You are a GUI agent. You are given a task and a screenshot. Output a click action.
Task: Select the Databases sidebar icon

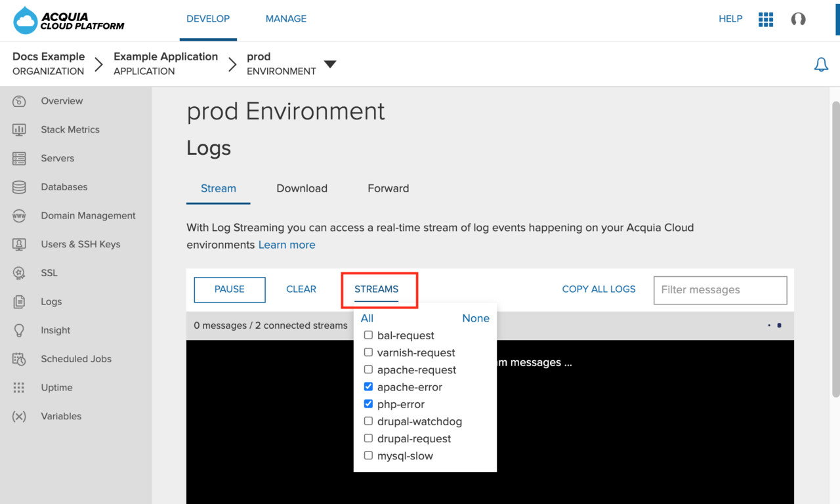click(18, 187)
